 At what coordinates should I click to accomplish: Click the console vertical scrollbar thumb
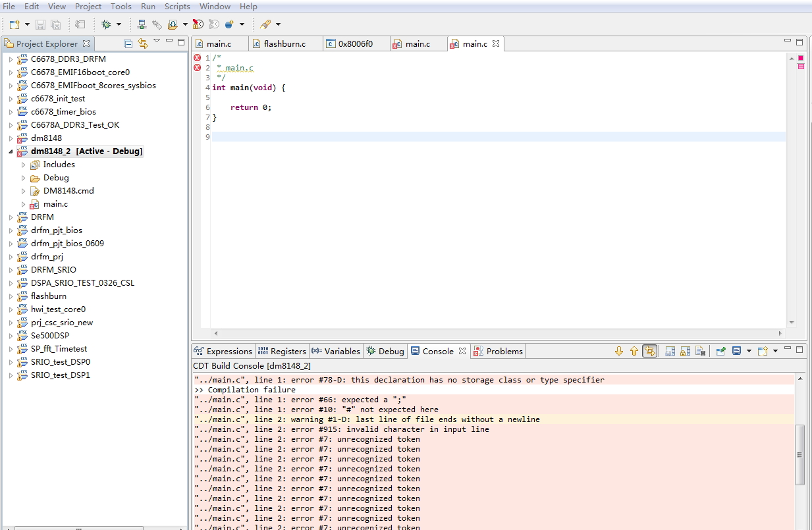pyautogui.click(x=800, y=454)
